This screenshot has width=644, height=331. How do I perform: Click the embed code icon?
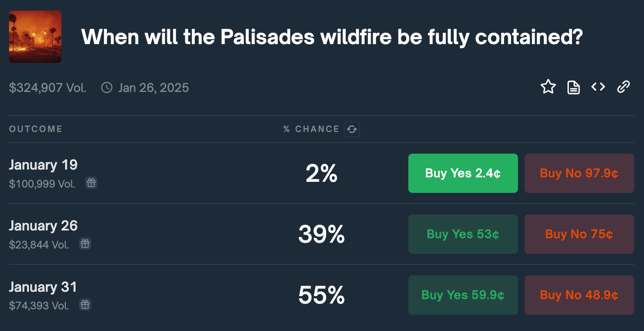pyautogui.click(x=598, y=87)
